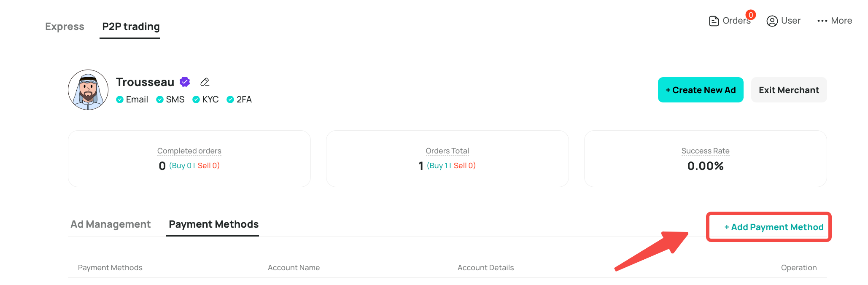Click the Email verified checkmark icon
This screenshot has height=285, width=868.
[120, 99]
